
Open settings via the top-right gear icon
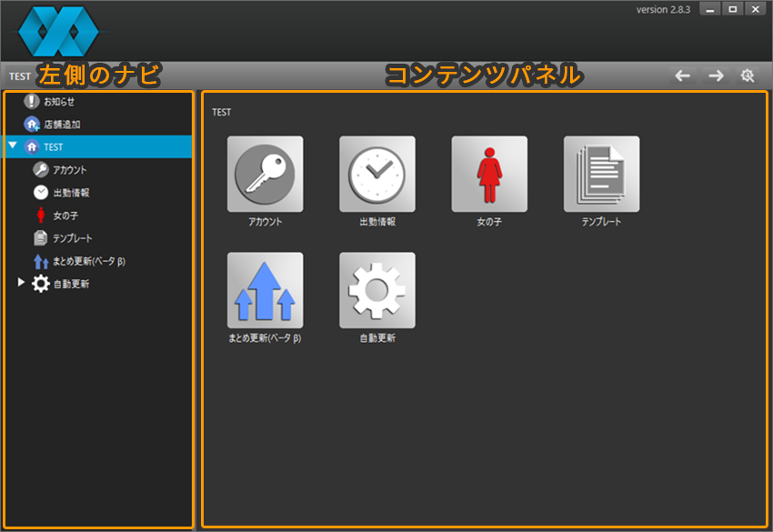pyautogui.click(x=748, y=75)
